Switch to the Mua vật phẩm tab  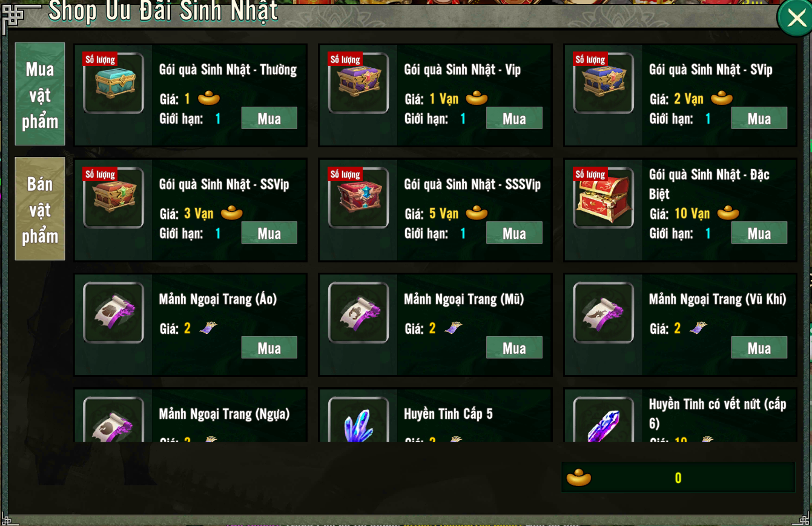tap(40, 94)
